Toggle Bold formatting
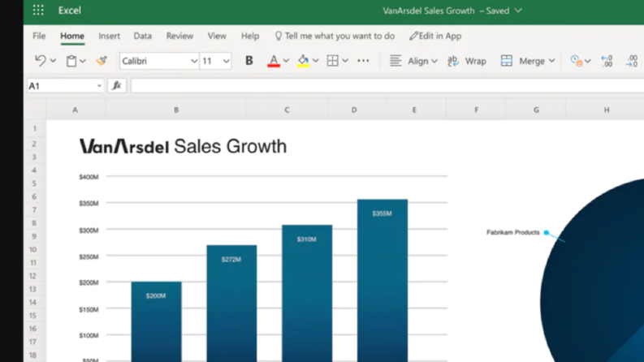Screen dimensions: 644x362 click(249, 61)
